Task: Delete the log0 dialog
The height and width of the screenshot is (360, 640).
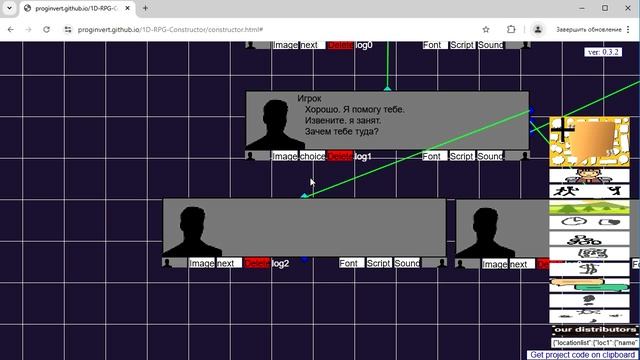Action: pos(340,45)
